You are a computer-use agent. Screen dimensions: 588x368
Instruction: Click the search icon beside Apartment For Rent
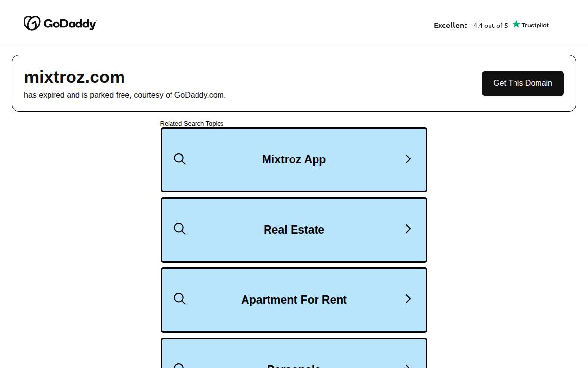(x=180, y=299)
